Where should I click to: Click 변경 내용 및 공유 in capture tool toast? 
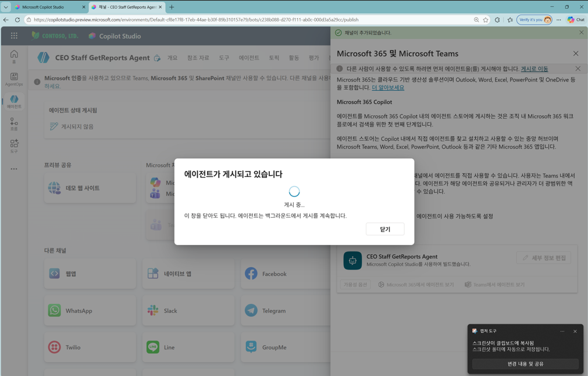(x=525, y=364)
